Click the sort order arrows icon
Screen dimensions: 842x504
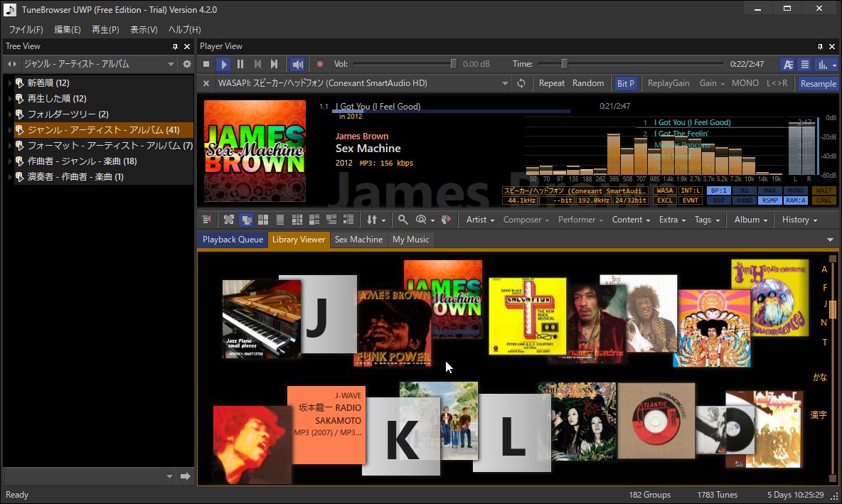[x=373, y=220]
